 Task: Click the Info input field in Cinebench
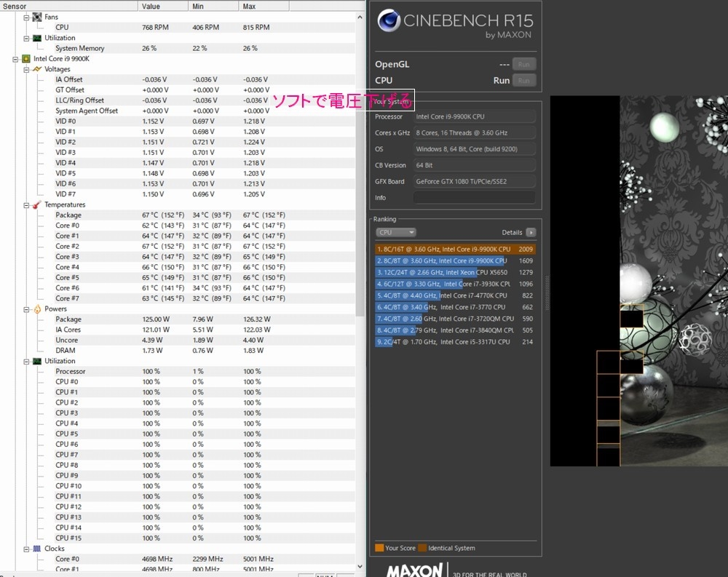[474, 198]
